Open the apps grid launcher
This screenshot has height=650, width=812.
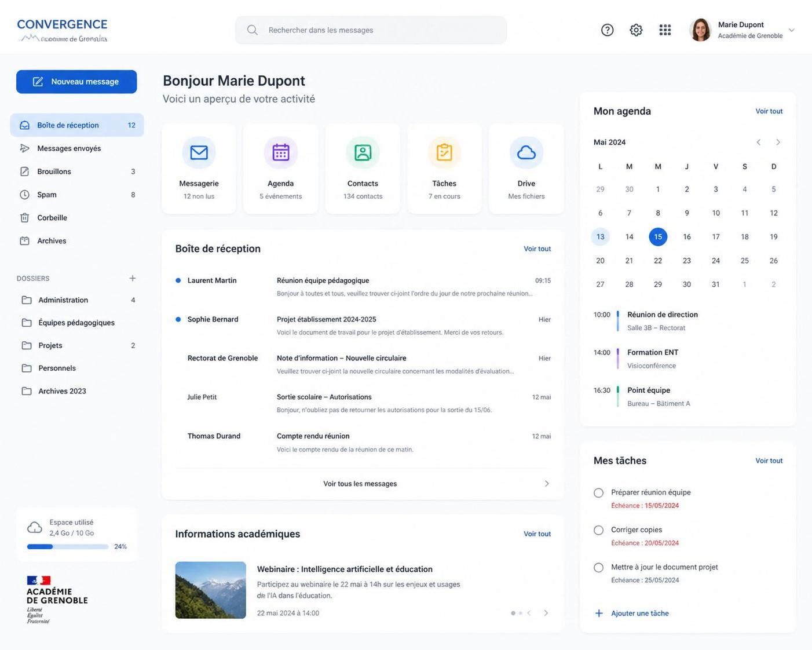[665, 30]
